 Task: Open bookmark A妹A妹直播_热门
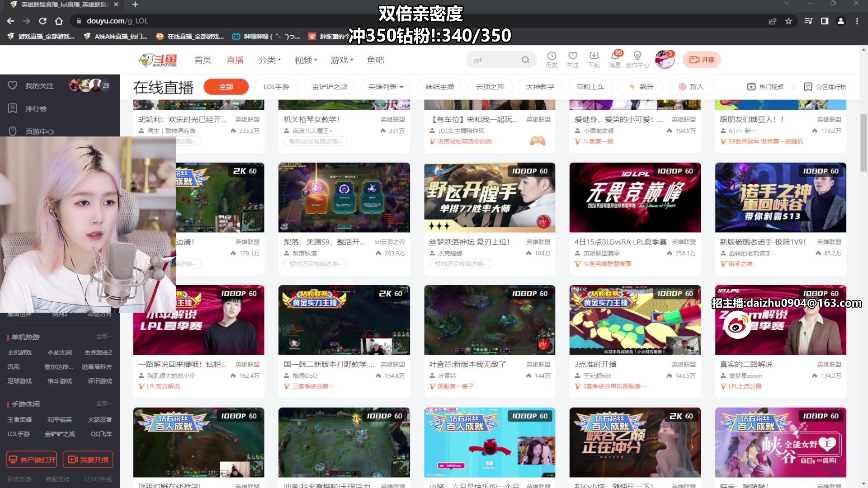pyautogui.click(x=116, y=37)
